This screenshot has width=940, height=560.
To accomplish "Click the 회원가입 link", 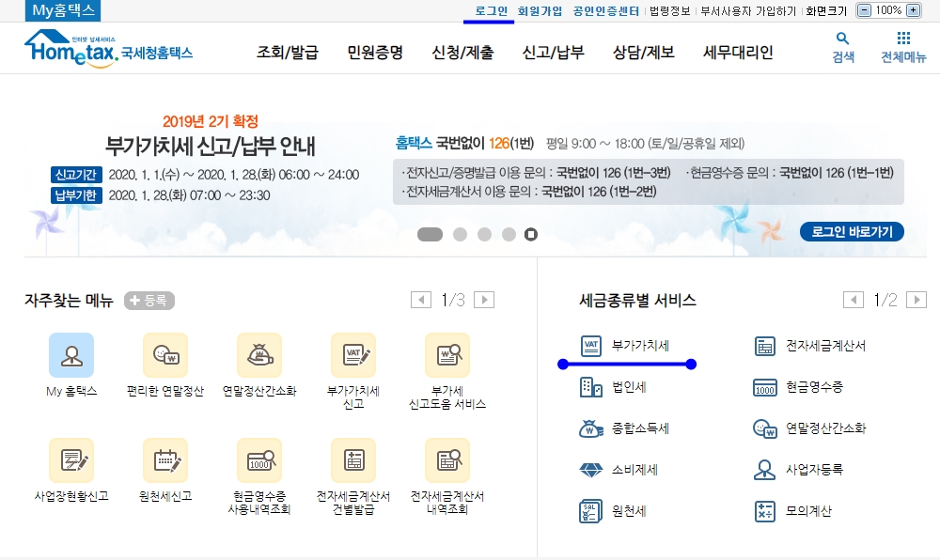I will (x=540, y=10).
